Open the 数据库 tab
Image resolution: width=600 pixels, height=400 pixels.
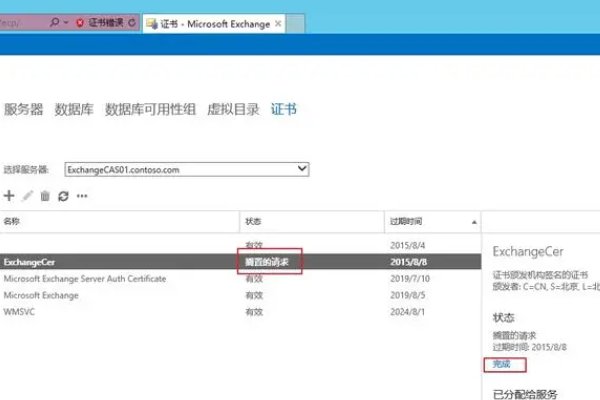point(74,109)
